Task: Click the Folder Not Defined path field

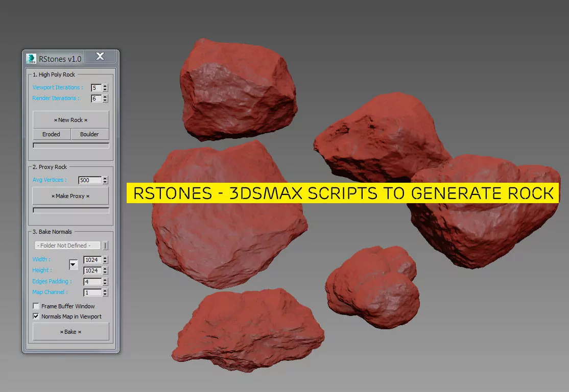Action: [x=67, y=246]
